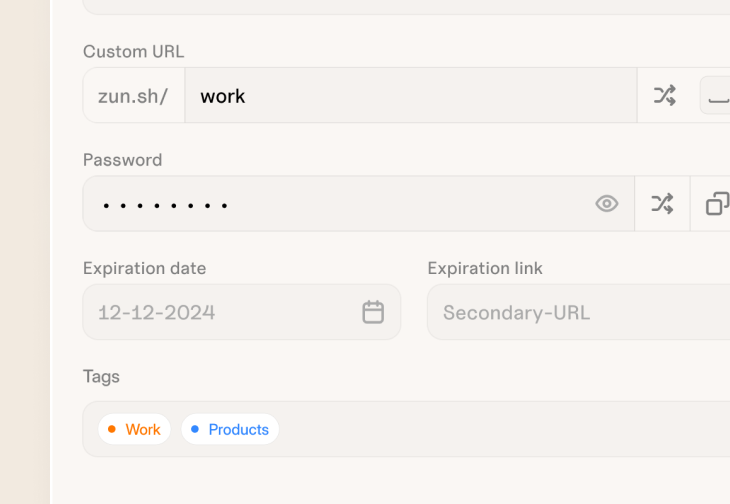Show password using the eye icon
Image resolution: width=730 pixels, height=504 pixels.
point(607,204)
